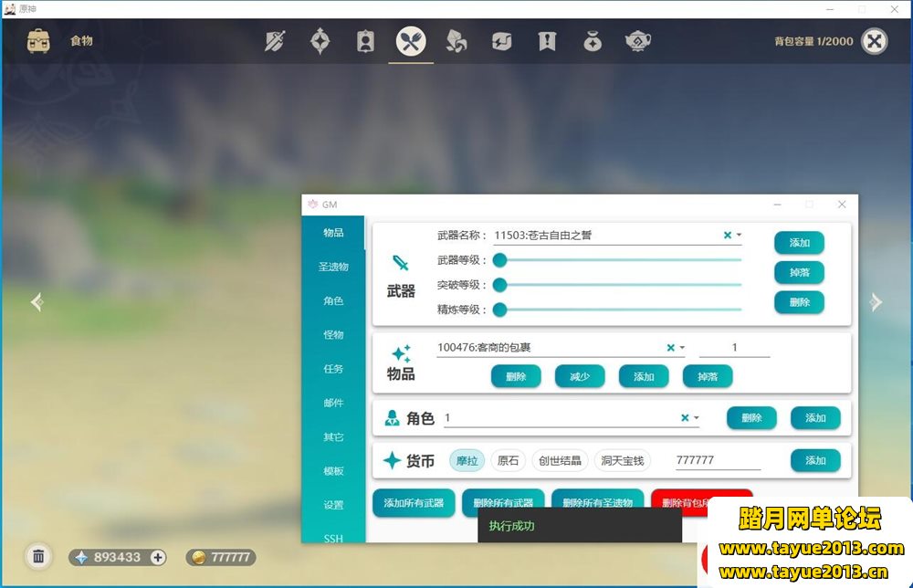Screen dimensions: 913x588
Task: Open the Gadgets tab icon
Action: 501,41
